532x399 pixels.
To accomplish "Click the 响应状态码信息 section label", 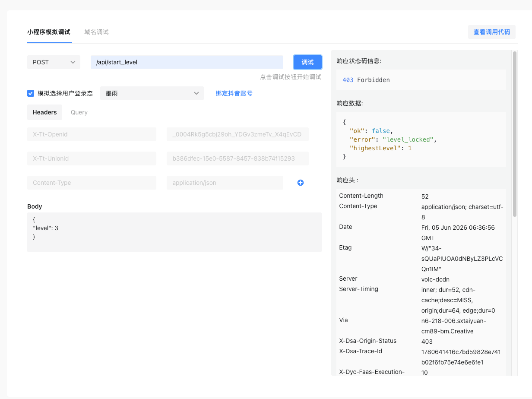I will (x=359, y=61).
